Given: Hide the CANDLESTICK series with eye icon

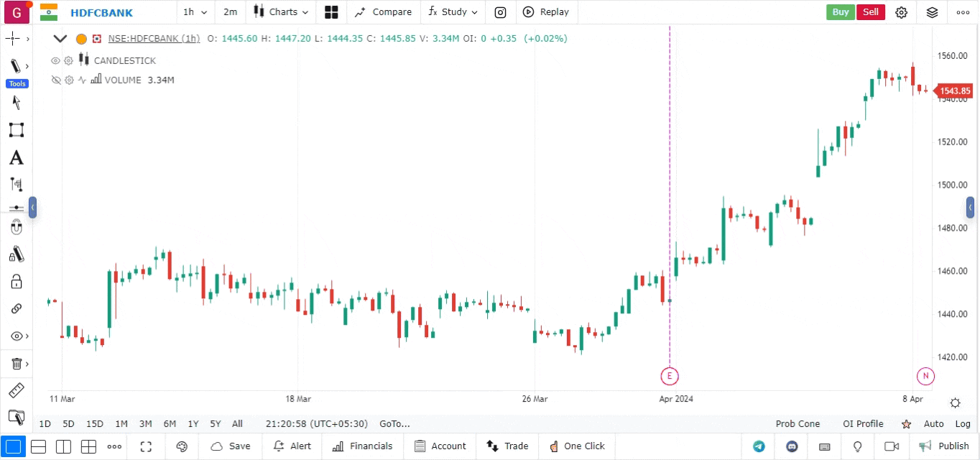Looking at the screenshot, I should point(56,61).
